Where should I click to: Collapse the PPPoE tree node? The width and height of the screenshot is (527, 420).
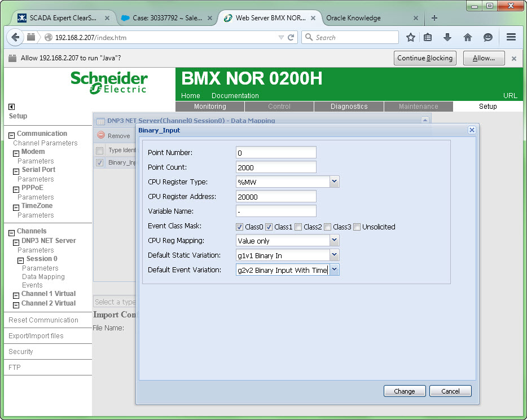click(x=16, y=189)
